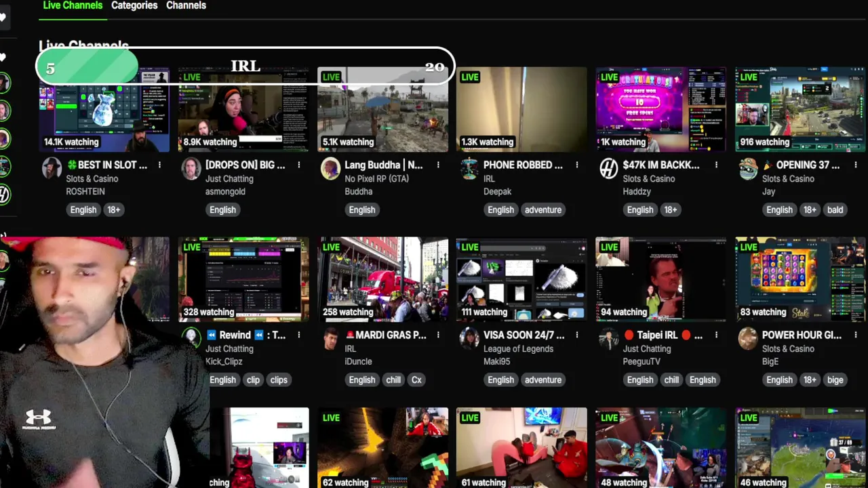The height and width of the screenshot is (488, 868).
Task: Open options menu for Taipei IRL stream
Action: (x=716, y=335)
